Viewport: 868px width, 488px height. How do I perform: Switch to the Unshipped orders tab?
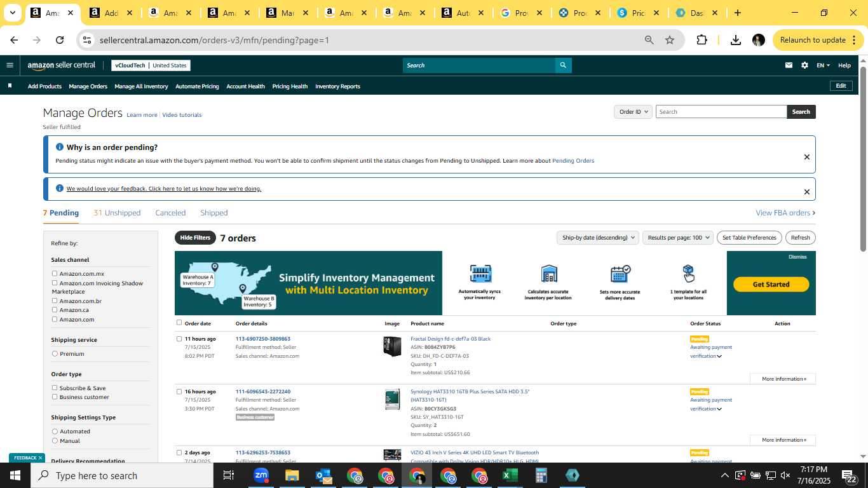pyautogui.click(x=117, y=213)
